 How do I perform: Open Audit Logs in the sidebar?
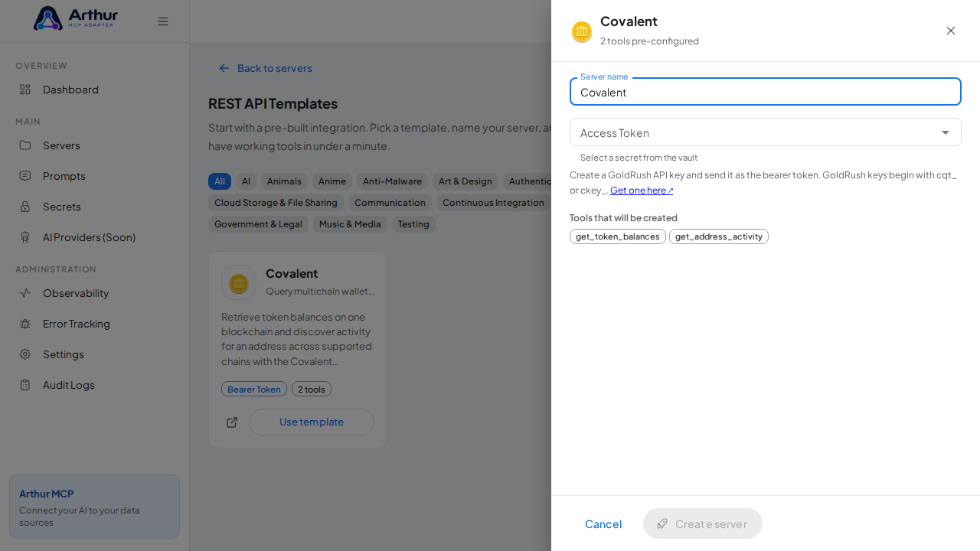(94, 385)
